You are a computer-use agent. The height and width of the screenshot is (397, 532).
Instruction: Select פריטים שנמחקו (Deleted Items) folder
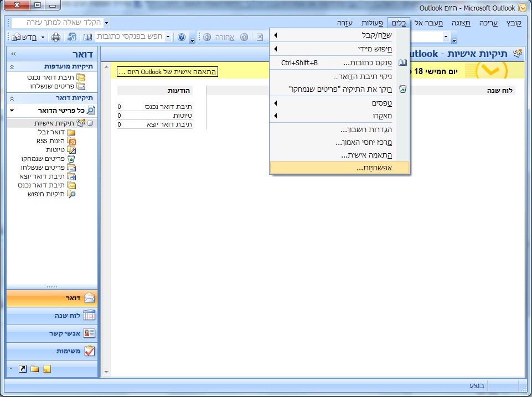pyautogui.click(x=48, y=159)
